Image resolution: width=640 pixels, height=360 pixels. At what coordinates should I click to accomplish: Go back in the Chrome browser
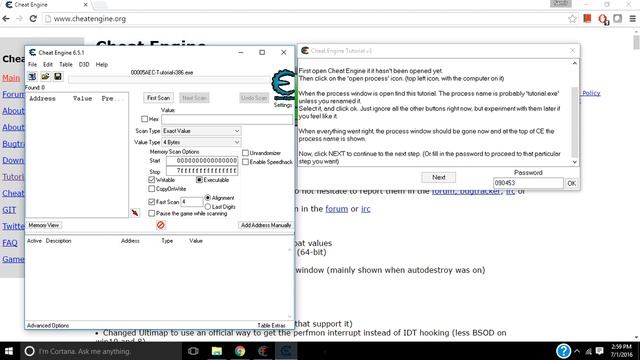(6, 19)
